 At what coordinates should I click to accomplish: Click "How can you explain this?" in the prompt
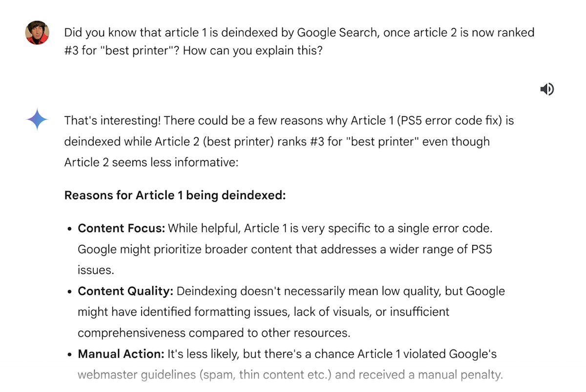click(x=253, y=50)
